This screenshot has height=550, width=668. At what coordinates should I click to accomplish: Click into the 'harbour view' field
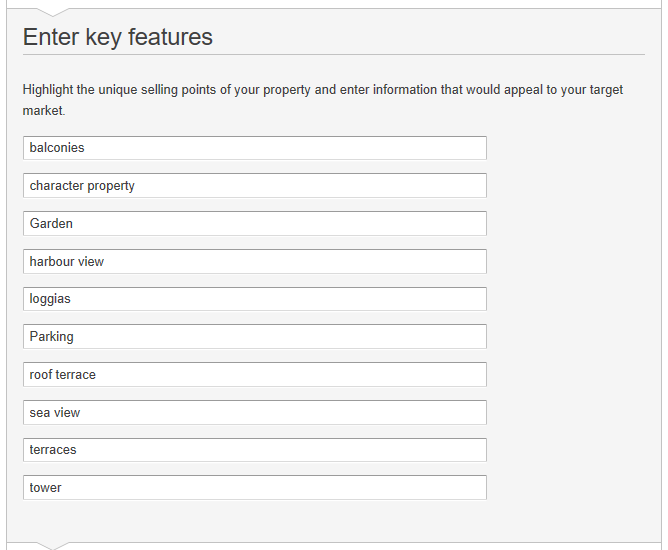point(254,262)
